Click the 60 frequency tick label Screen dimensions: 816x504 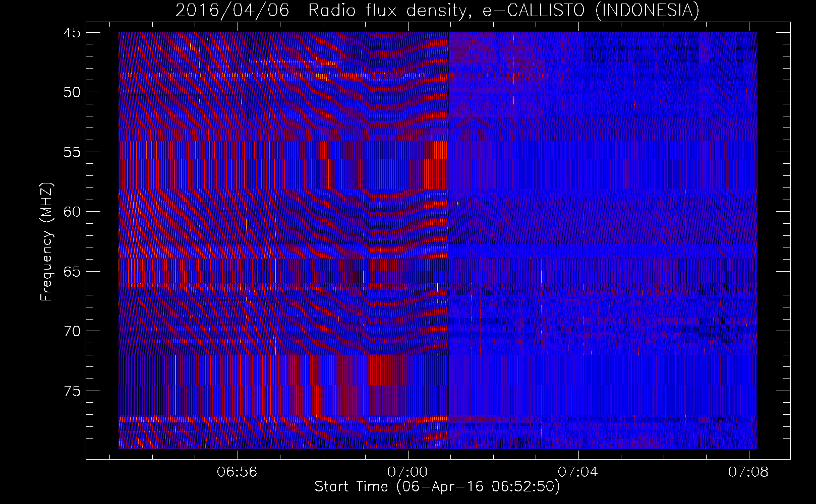click(72, 212)
